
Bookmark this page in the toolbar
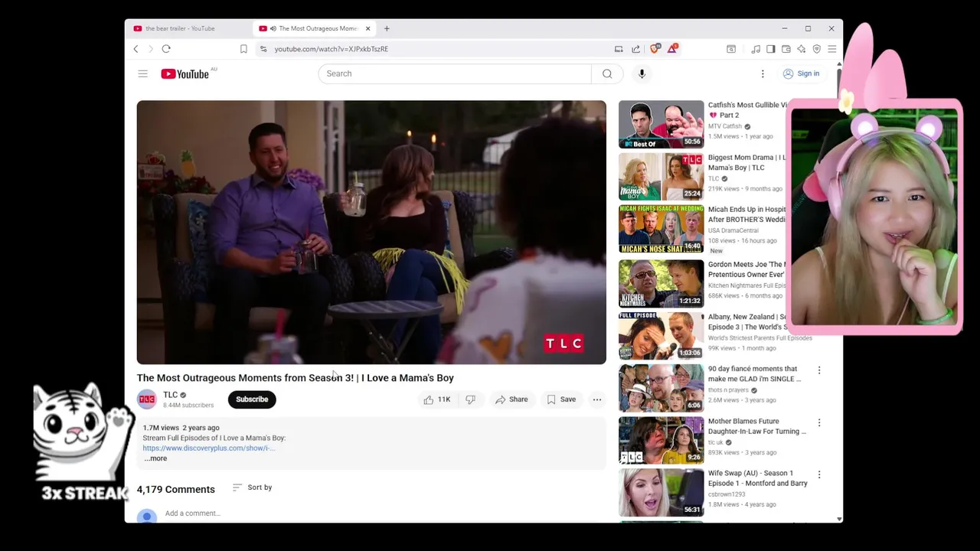click(243, 49)
